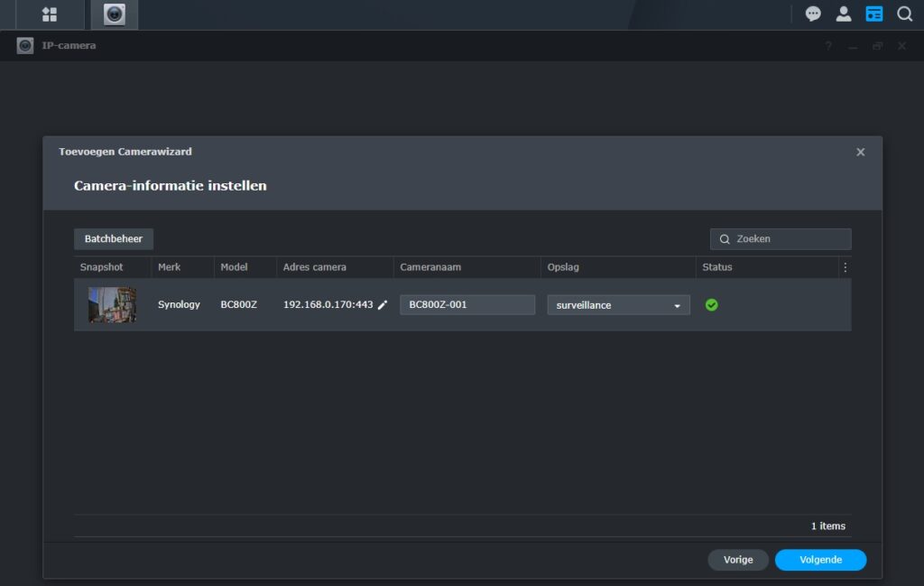The image size is (924, 586).
Task: Click the green status checkmark icon
Action: coord(712,305)
